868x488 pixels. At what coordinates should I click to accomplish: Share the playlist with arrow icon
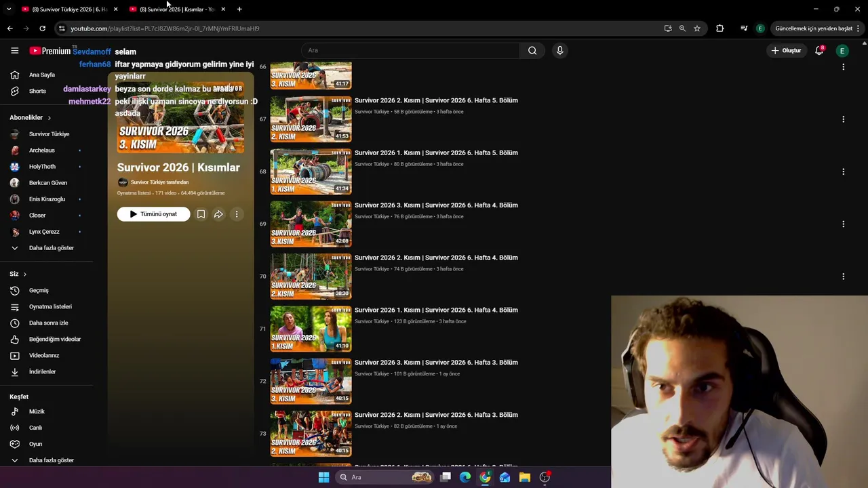point(218,214)
